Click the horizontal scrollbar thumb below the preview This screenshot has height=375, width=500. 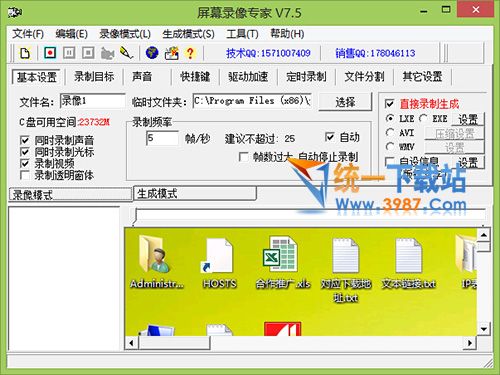(x=174, y=343)
